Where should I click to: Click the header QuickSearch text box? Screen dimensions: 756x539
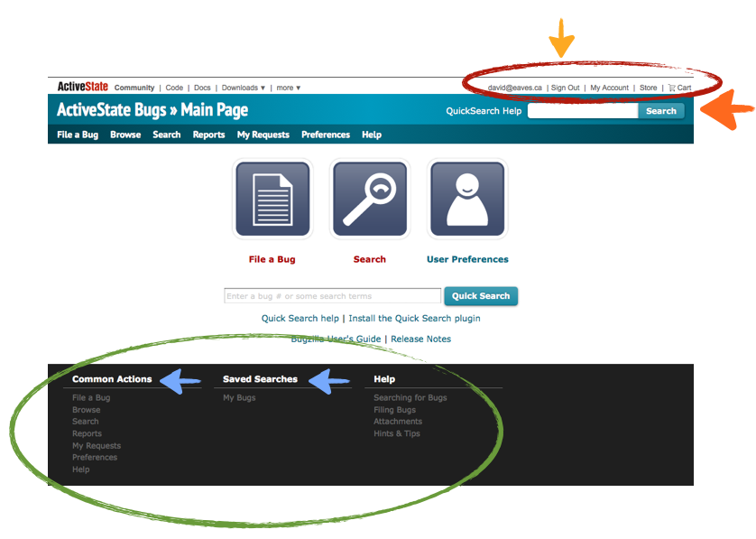pos(583,111)
